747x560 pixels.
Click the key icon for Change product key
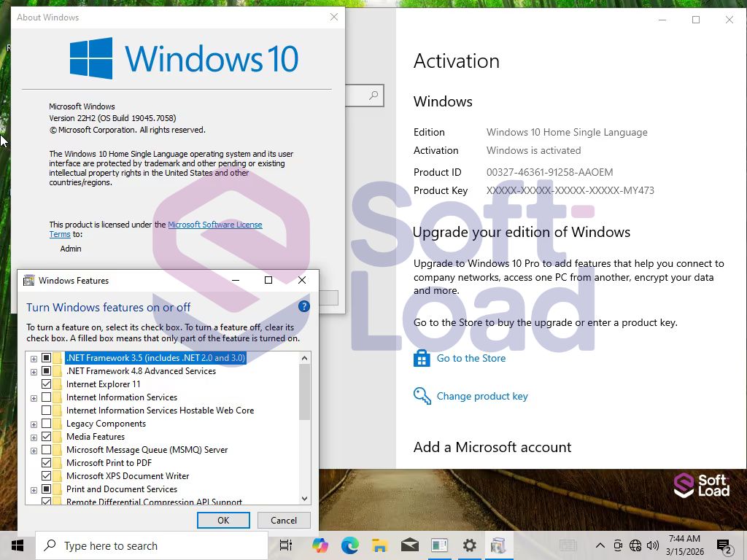click(422, 396)
